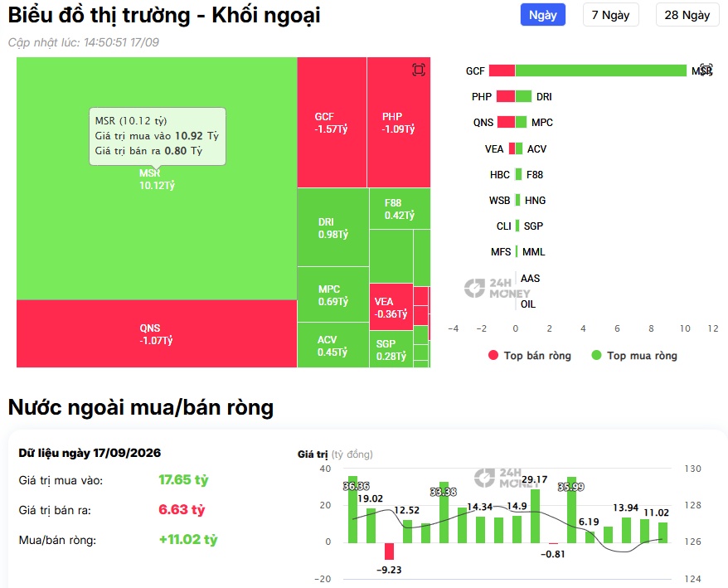Click the F88 0.42Tỷ tile
This screenshot has width=728, height=588.
click(400, 209)
